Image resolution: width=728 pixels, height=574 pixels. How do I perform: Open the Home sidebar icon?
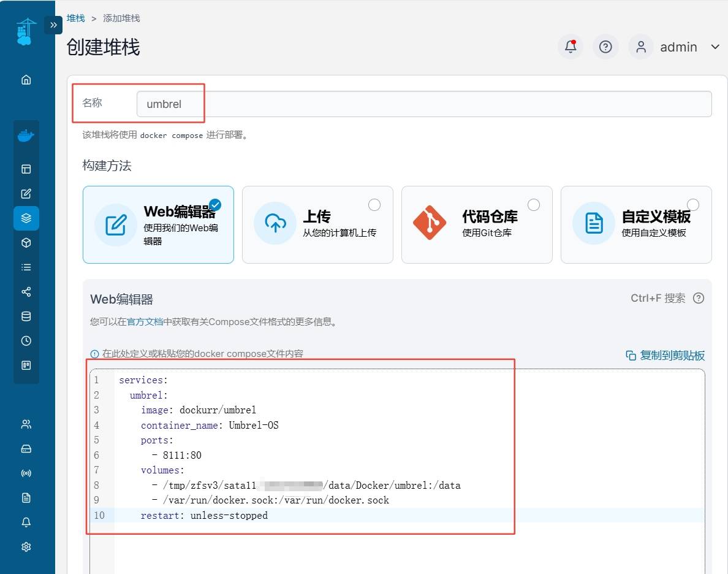(x=26, y=80)
